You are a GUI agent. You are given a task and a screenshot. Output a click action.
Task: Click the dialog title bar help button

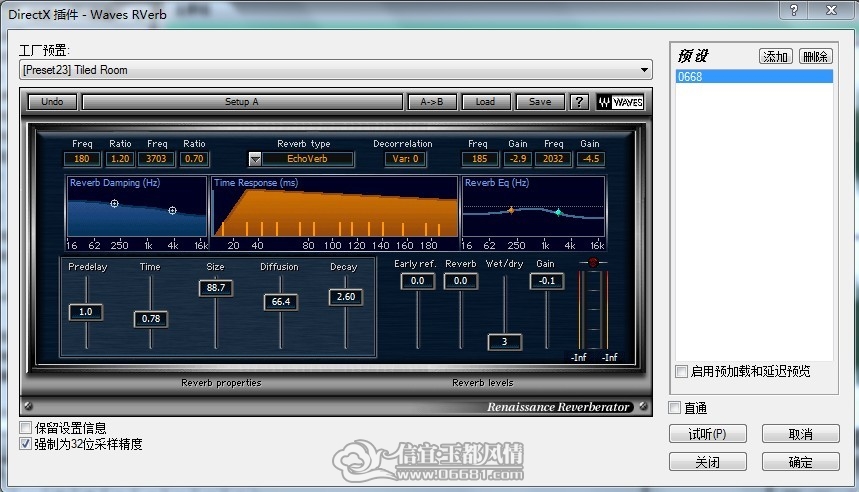(x=794, y=10)
